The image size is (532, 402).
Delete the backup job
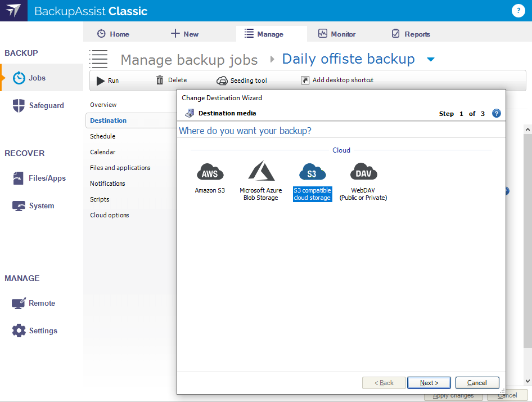tap(172, 80)
